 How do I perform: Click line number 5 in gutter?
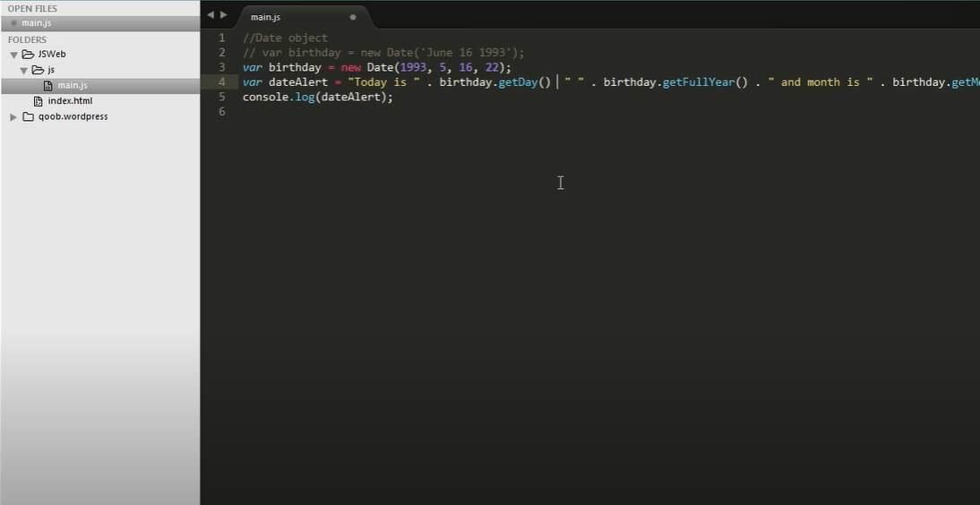coord(222,98)
